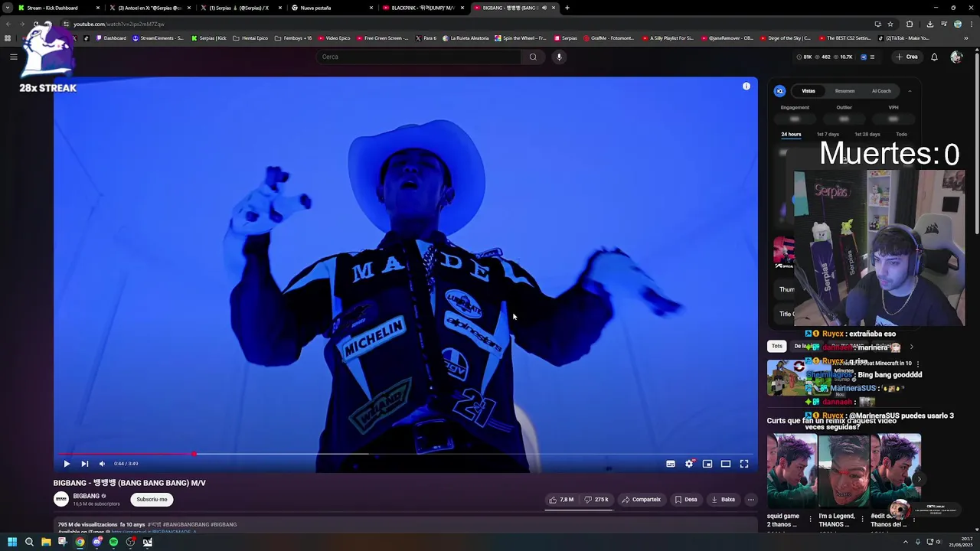
Task: Open a new browser tab
Action: click(567, 8)
